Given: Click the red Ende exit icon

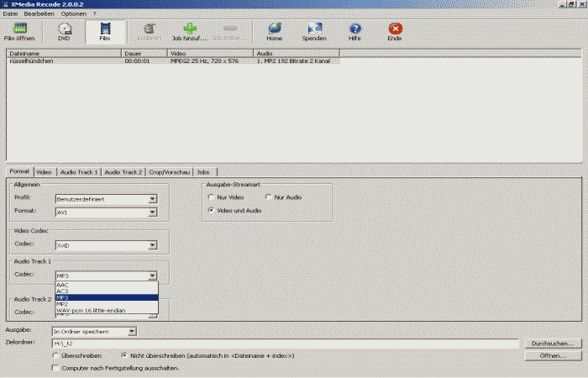Looking at the screenshot, I should pos(395,29).
